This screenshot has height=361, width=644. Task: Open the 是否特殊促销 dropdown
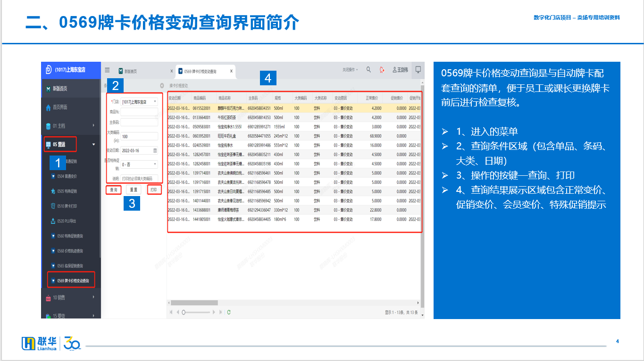coord(139,164)
